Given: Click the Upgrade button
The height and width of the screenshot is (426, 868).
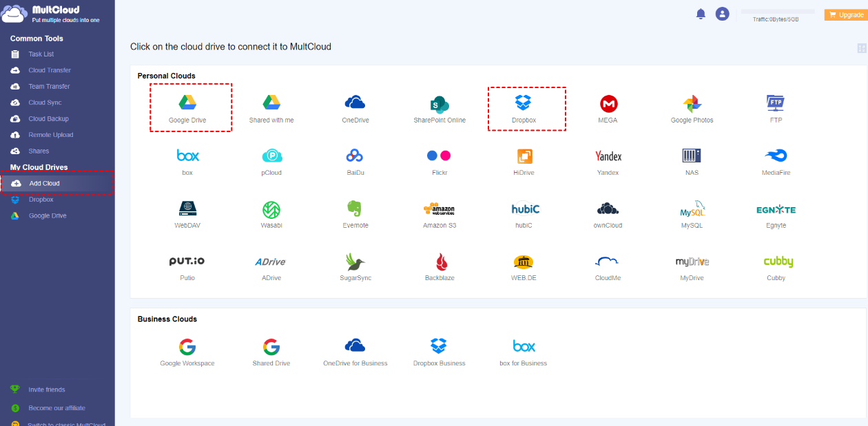Looking at the screenshot, I should (x=846, y=14).
